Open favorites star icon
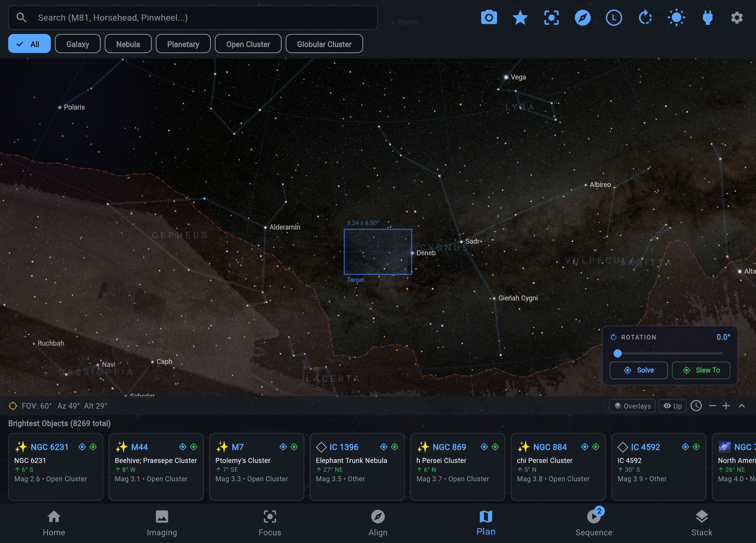756x543 pixels. click(520, 17)
